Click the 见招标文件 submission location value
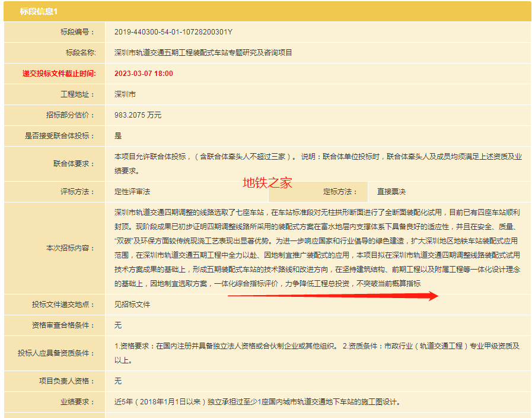Screen dimensions: 532x418 pos(132,305)
